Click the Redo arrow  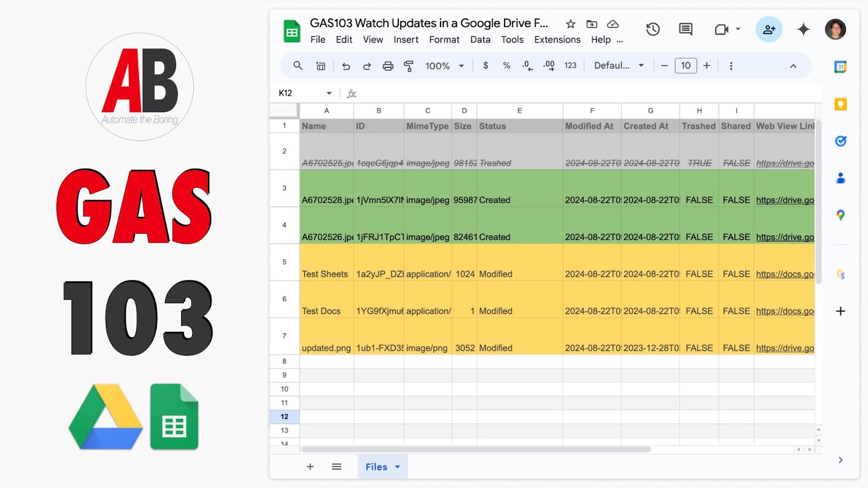367,66
